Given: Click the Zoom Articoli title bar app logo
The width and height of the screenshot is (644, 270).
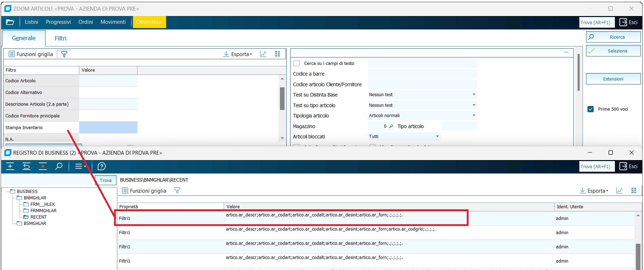Looking at the screenshot, I should (8, 9).
